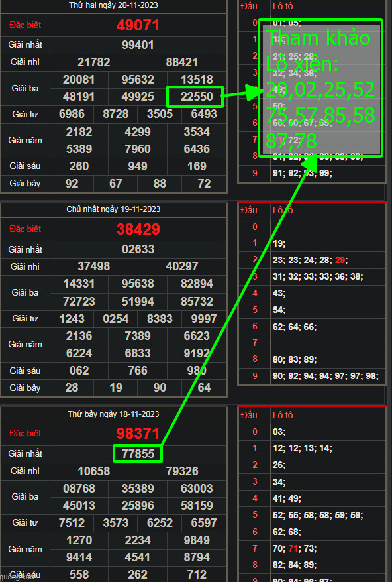Click special prize number 49071

point(138,25)
